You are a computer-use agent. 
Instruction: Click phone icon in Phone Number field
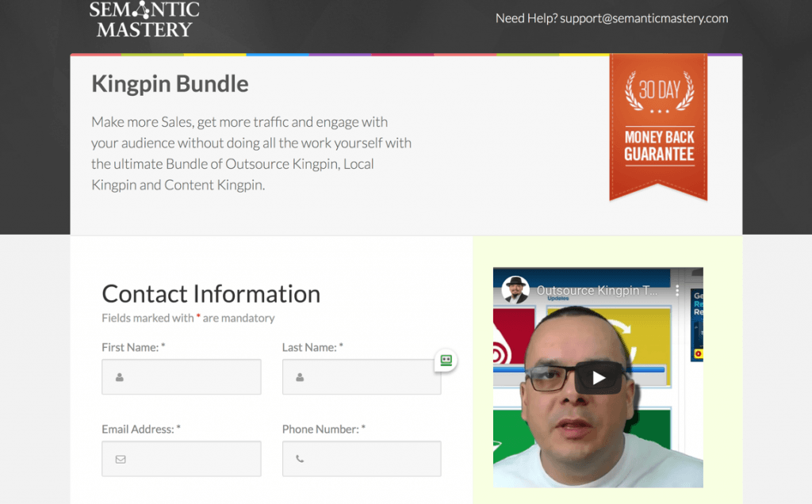300,459
